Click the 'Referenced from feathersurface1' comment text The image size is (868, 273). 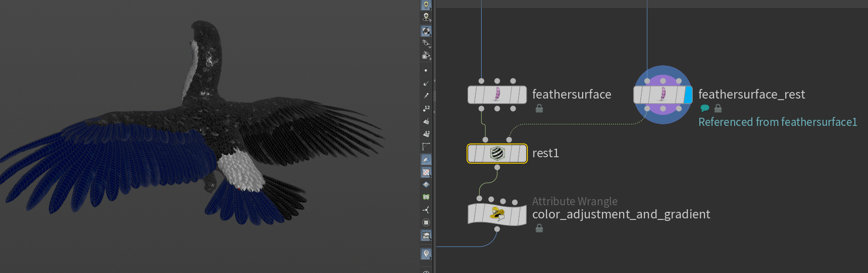[x=778, y=122]
